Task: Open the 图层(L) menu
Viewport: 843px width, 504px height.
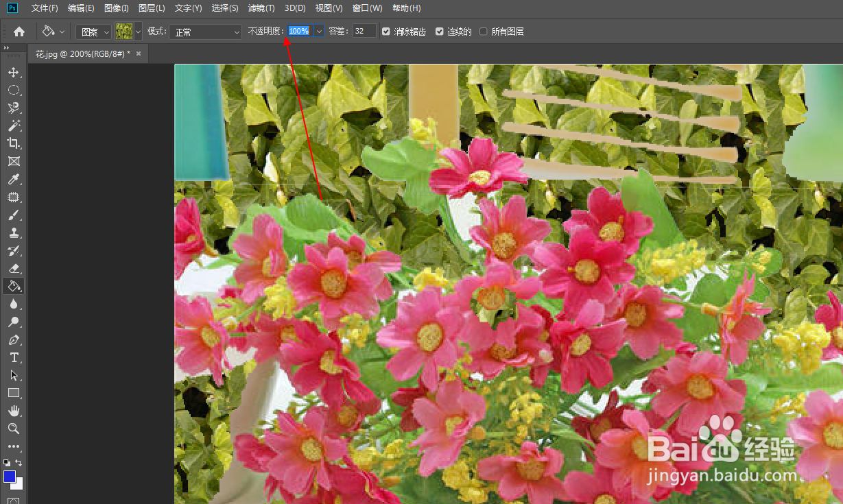Action: tap(152, 8)
